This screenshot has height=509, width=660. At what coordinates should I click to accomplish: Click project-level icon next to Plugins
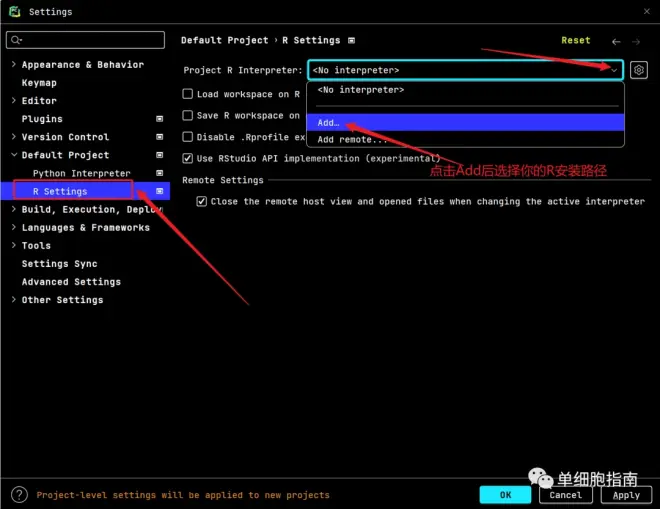click(160, 119)
